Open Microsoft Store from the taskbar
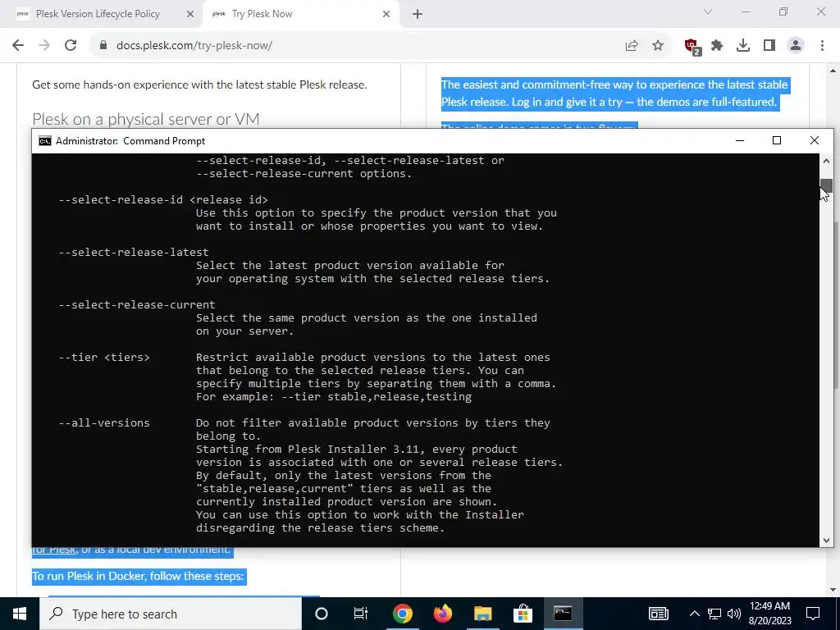Image resolution: width=840 pixels, height=630 pixels. click(523, 614)
